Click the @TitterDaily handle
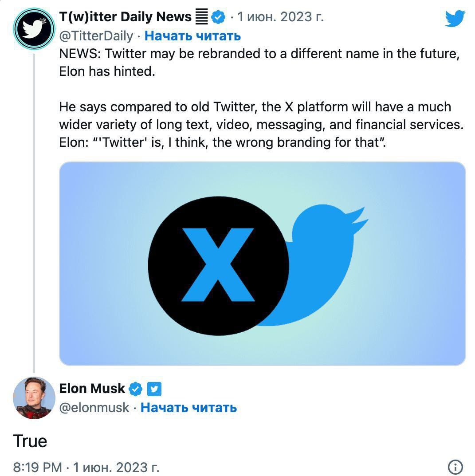The height and width of the screenshot is (476, 475). point(96,35)
